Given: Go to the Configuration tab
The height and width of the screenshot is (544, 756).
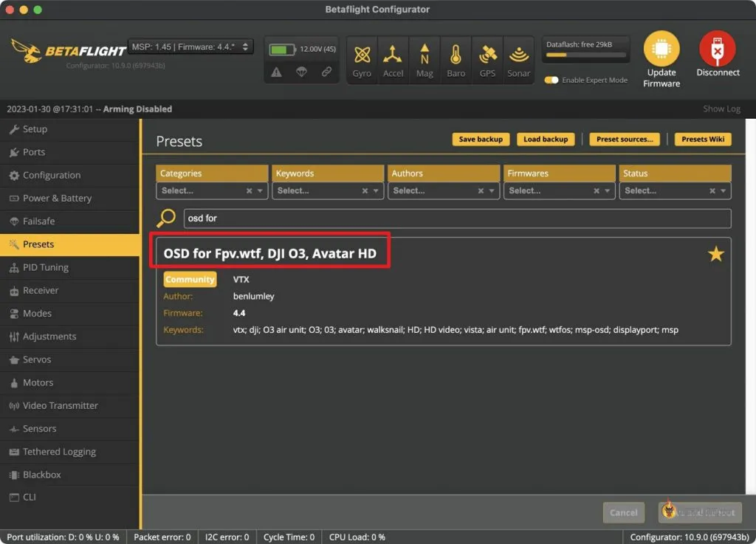Looking at the screenshot, I should [x=70, y=176].
